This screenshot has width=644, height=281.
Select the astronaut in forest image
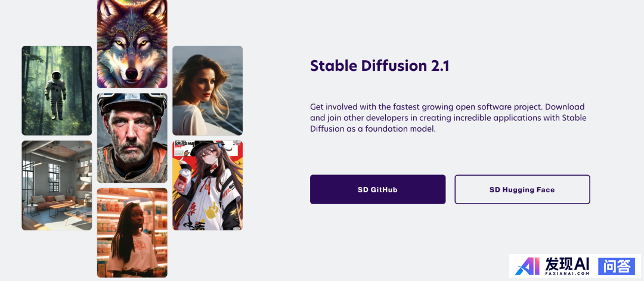(57, 90)
